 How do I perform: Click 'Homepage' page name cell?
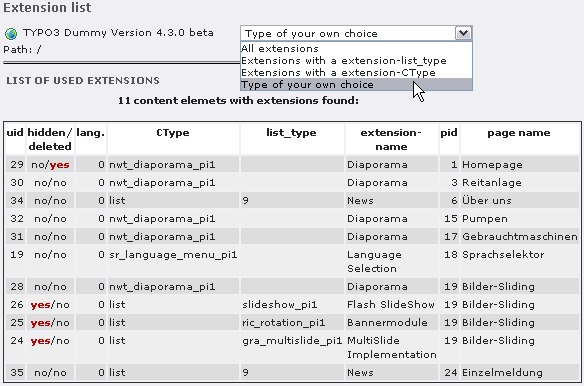coord(520,164)
